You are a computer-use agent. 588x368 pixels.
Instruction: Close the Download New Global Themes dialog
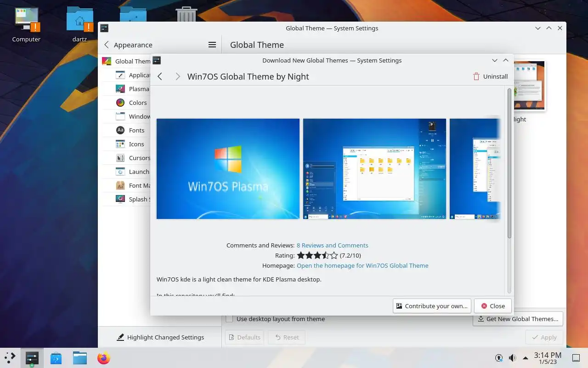point(492,306)
